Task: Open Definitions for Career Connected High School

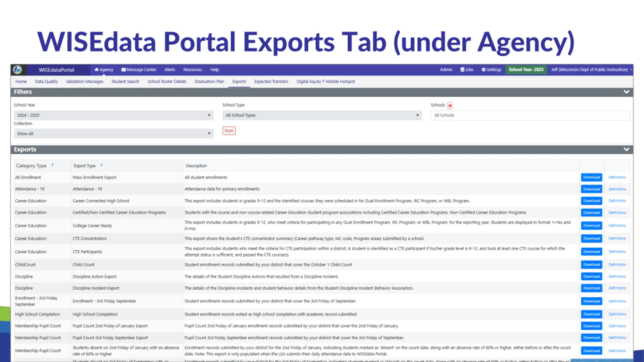Action: pyautogui.click(x=617, y=201)
